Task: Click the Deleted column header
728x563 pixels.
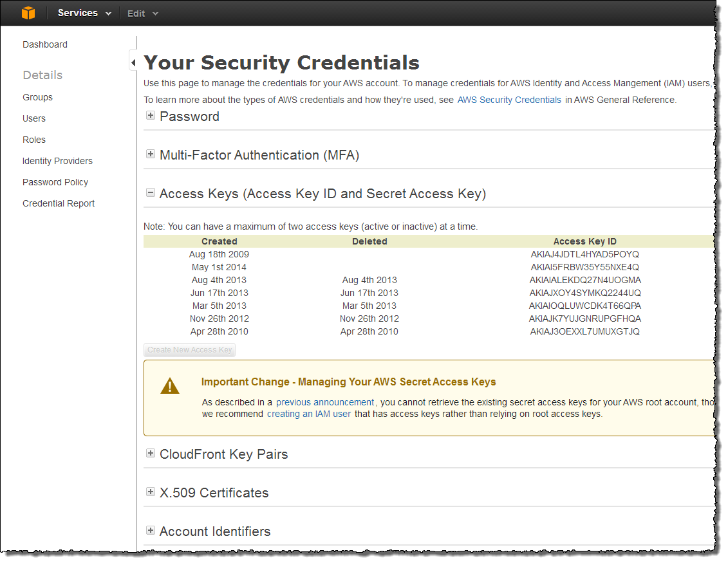Action: tap(369, 241)
